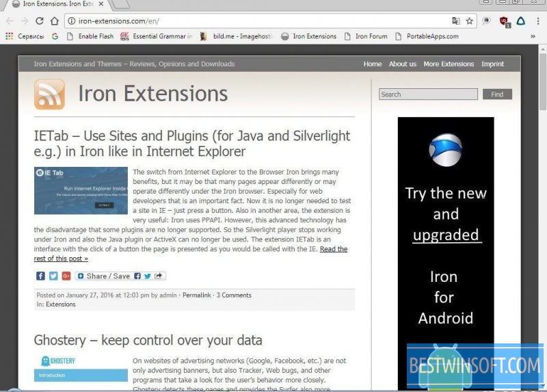Screen dimensions: 547x392
Task: Click the blue triangle extension icon
Action: [x=521, y=21]
